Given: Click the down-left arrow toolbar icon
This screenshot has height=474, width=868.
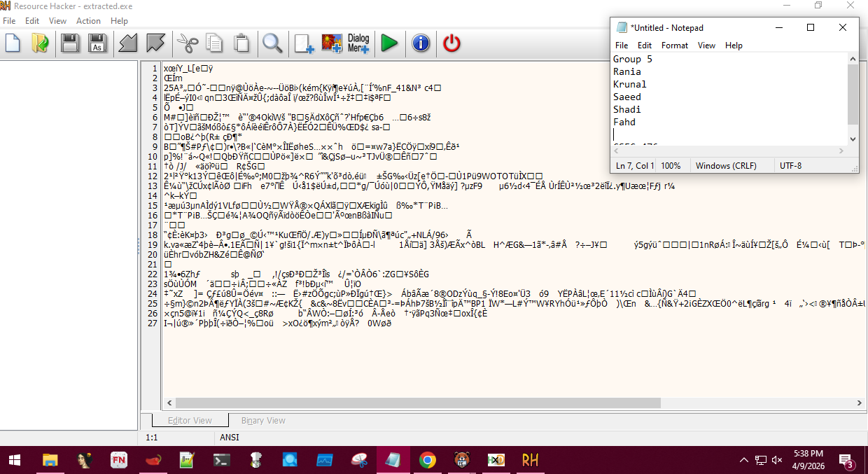Looking at the screenshot, I should tap(127, 43).
